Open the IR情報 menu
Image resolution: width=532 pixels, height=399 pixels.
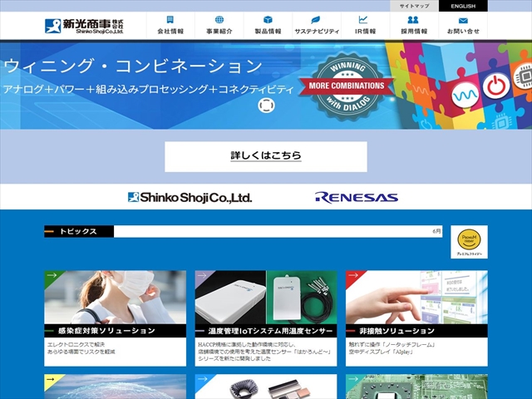tap(366, 26)
